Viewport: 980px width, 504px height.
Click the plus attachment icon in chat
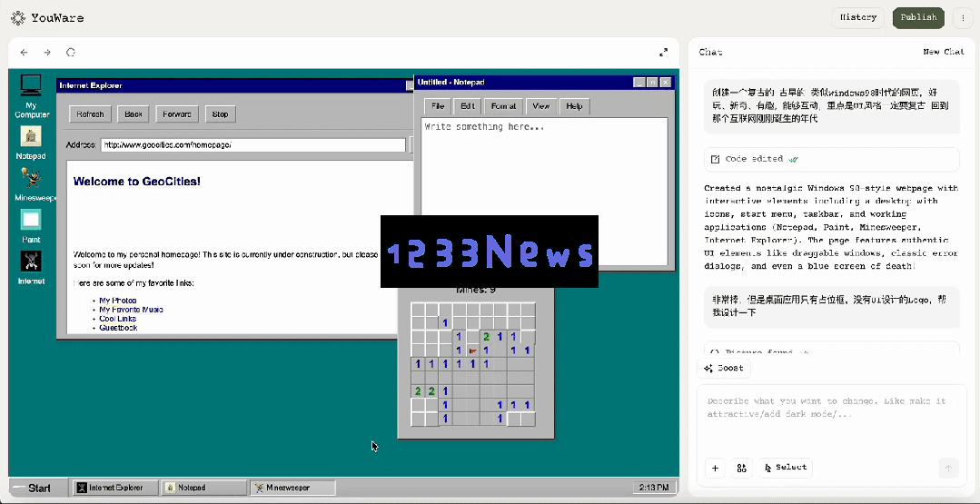pyautogui.click(x=715, y=468)
